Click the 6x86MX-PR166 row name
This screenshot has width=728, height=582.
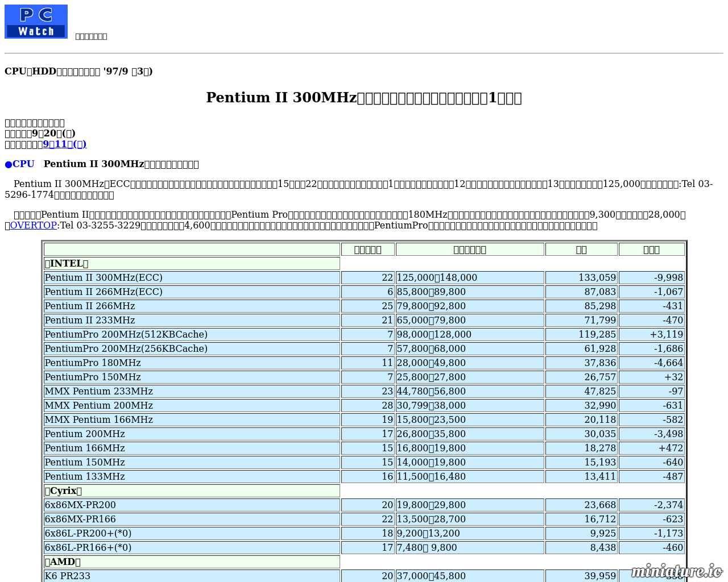(80, 519)
